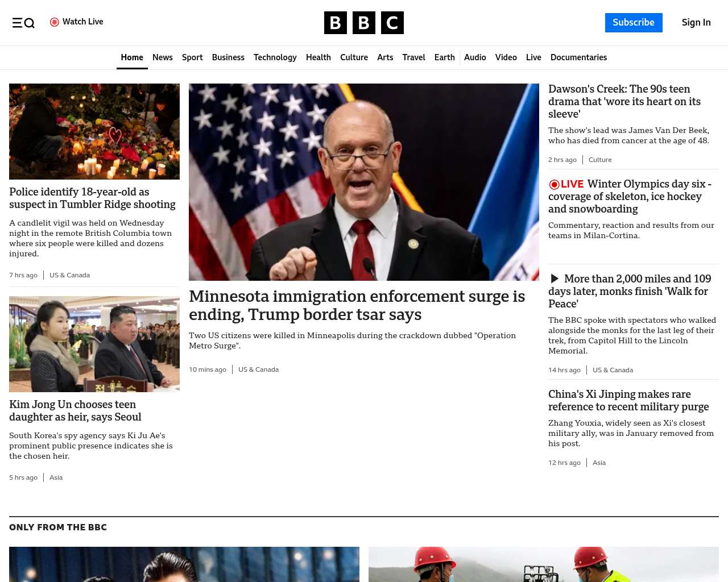Click the '2 hrs ago' timestamp

pyautogui.click(x=562, y=160)
